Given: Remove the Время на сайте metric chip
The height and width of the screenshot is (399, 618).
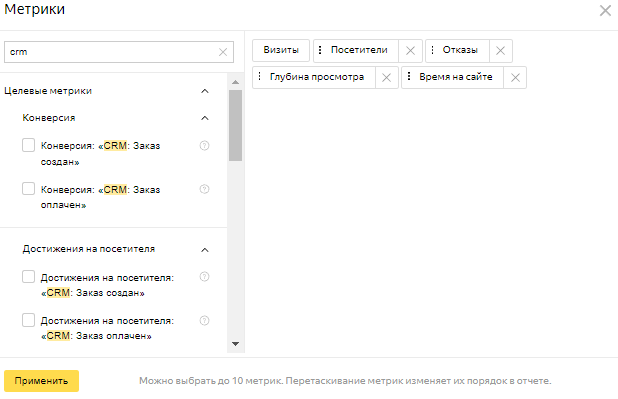Looking at the screenshot, I should (515, 77).
